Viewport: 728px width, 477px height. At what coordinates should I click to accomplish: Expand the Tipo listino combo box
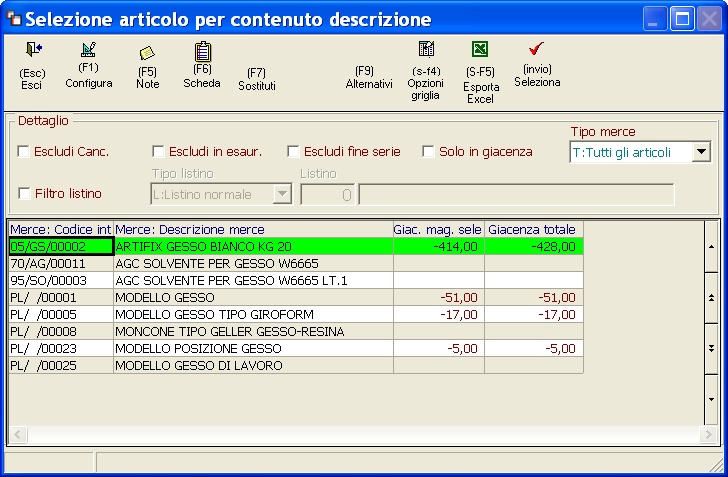(x=282, y=194)
